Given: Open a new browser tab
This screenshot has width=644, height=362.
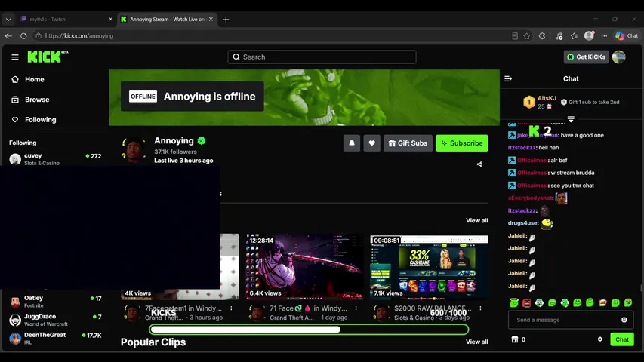Looking at the screenshot, I should [x=226, y=20].
